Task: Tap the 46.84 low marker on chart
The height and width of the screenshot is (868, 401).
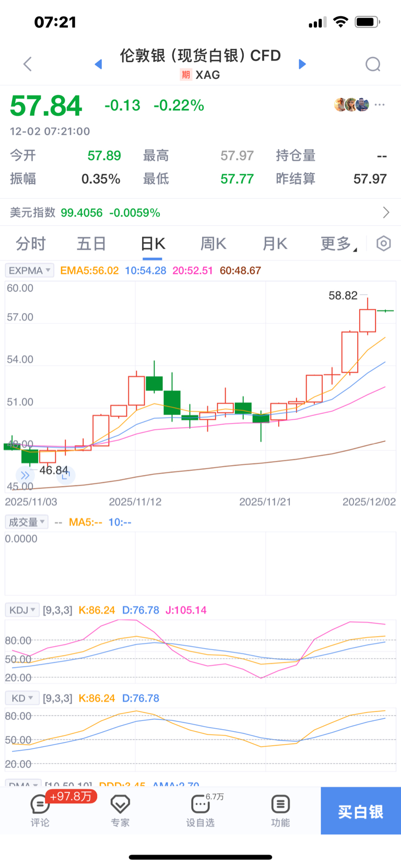Action: coord(54,470)
